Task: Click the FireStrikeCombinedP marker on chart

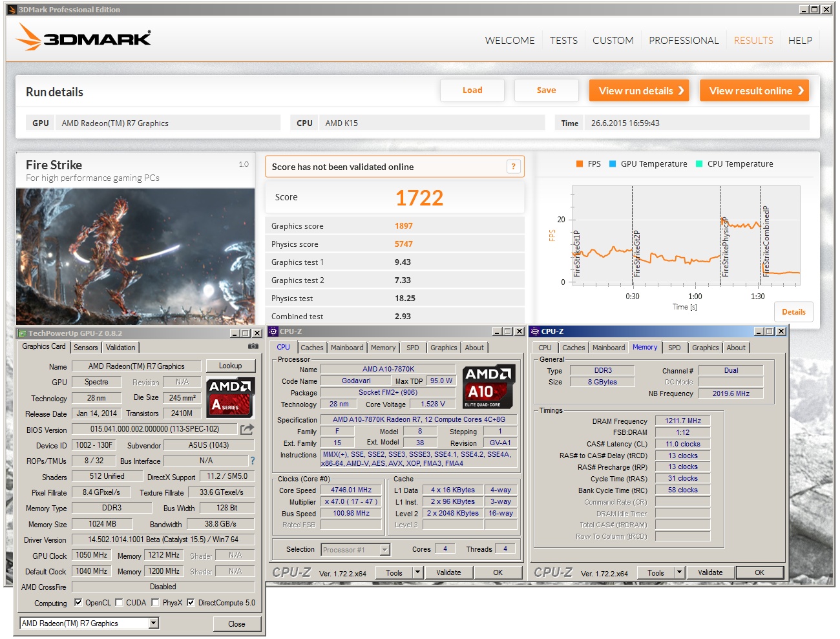Action: tap(766, 242)
